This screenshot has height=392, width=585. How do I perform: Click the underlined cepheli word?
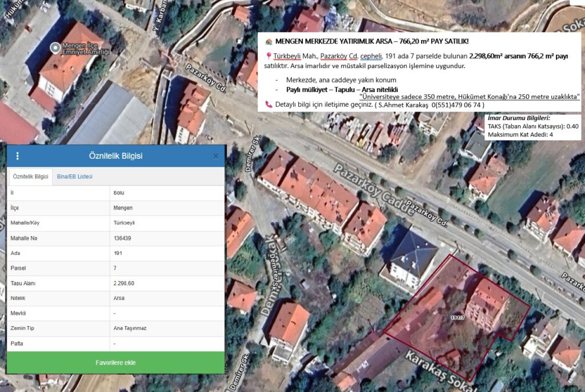(x=371, y=56)
